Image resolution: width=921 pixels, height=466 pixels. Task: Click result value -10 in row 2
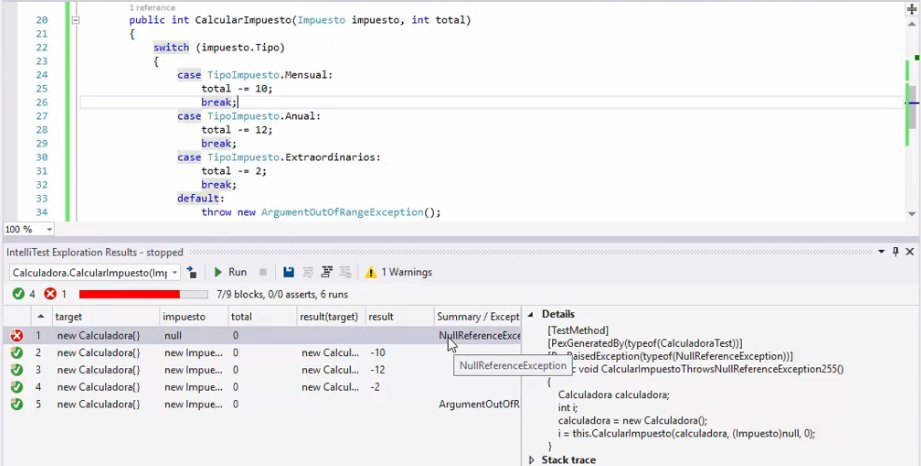pyautogui.click(x=378, y=353)
